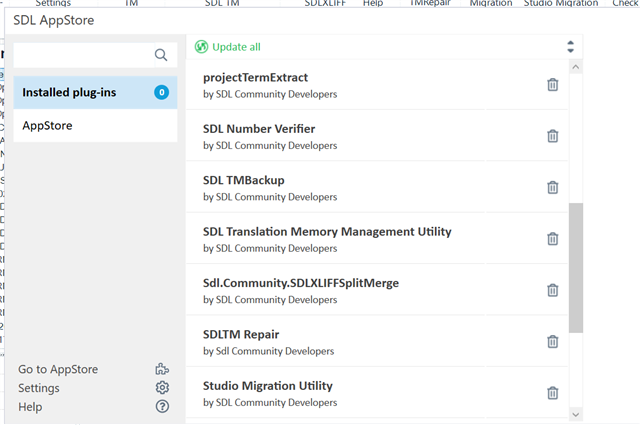Click Studio Migration in background ribbon
The width and height of the screenshot is (640, 425).
click(561, 3)
